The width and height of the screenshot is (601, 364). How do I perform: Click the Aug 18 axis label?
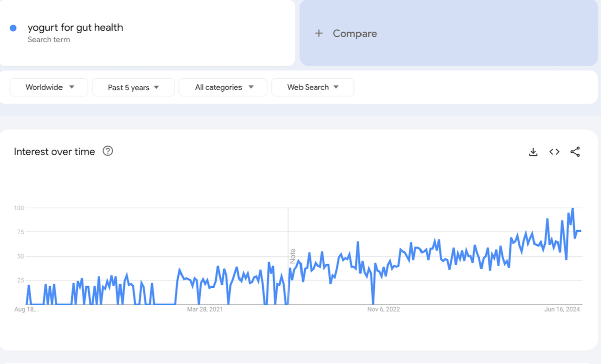[26, 309]
